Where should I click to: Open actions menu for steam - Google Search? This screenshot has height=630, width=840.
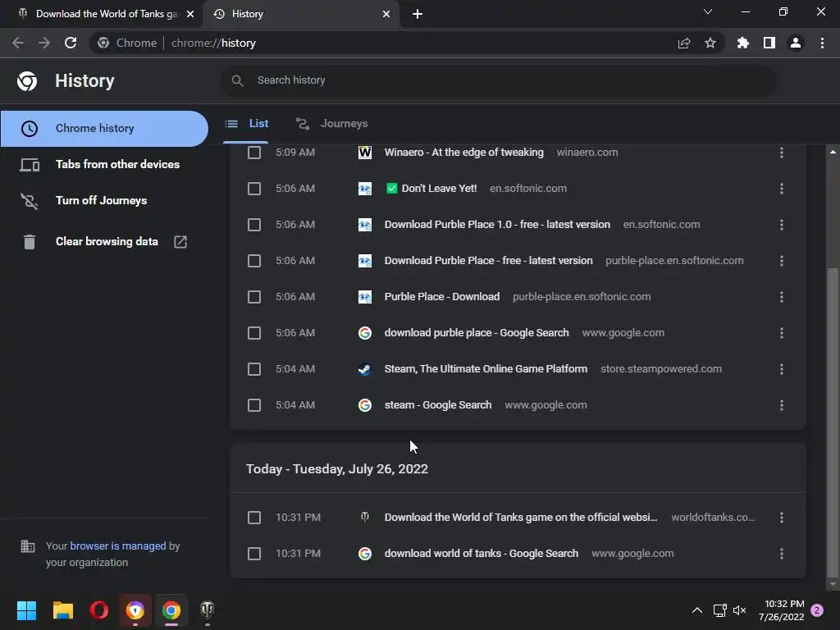(782, 405)
